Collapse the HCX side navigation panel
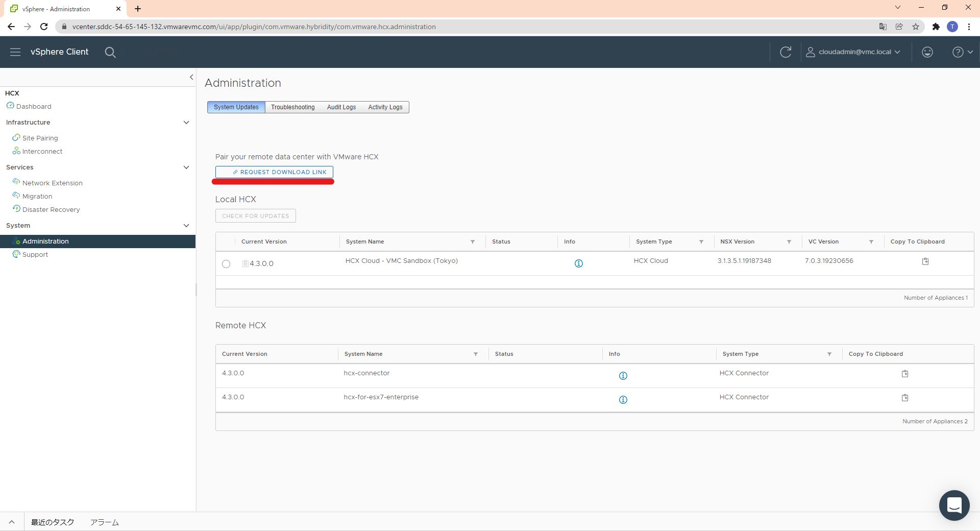Viewport: 980px width, 531px height. pos(191,77)
